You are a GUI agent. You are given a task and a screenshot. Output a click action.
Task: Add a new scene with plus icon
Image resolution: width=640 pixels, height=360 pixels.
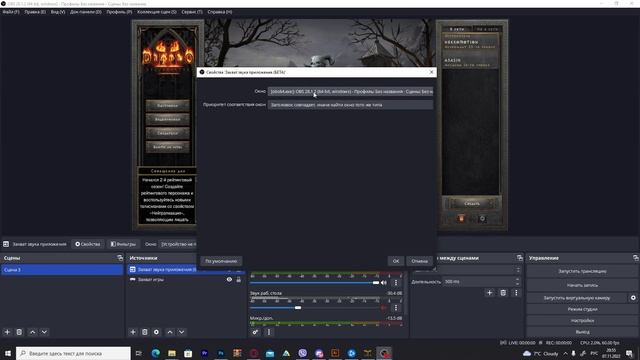coord(7,332)
